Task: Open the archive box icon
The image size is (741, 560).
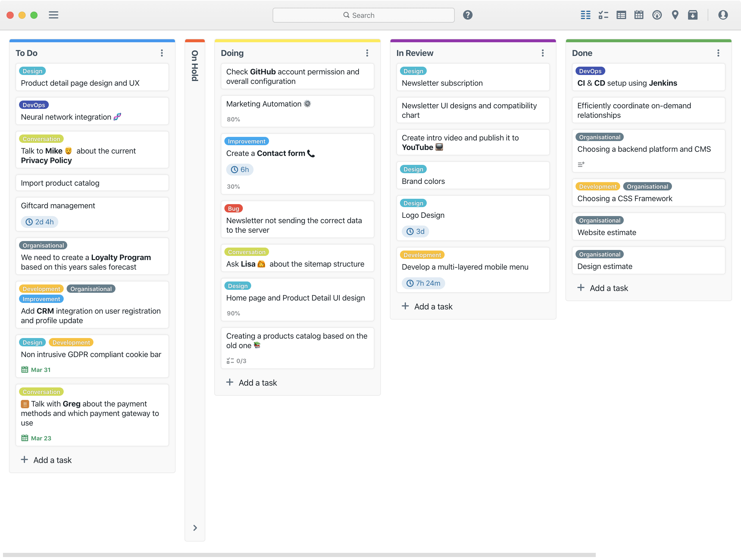Action: [x=692, y=15]
